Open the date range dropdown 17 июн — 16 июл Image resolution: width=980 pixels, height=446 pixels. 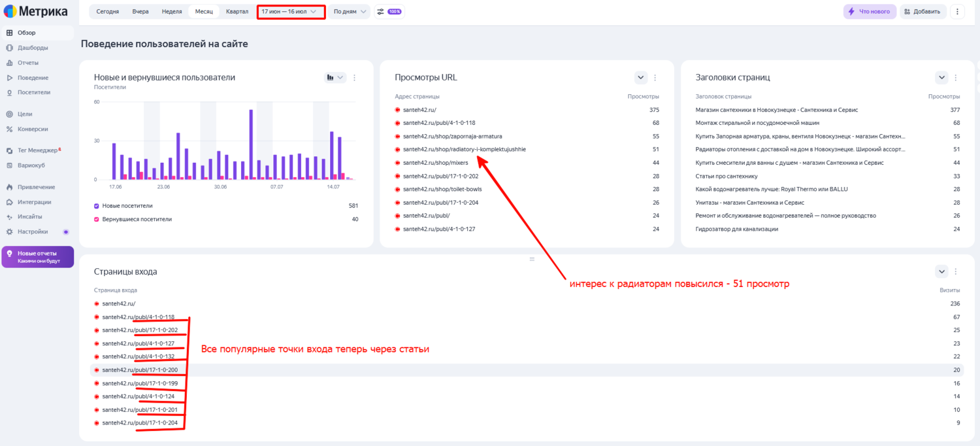(x=291, y=12)
